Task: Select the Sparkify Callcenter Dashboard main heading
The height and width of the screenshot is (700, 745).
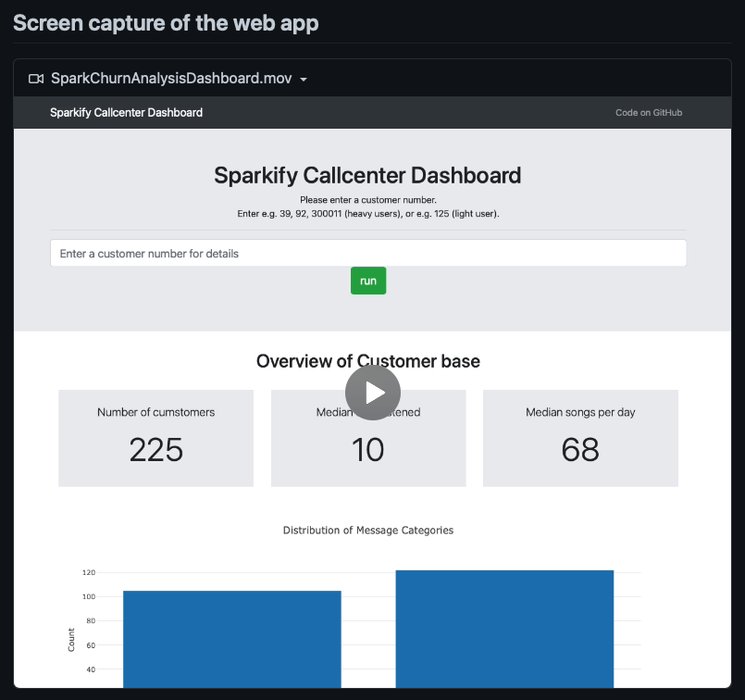Action: click(x=367, y=175)
